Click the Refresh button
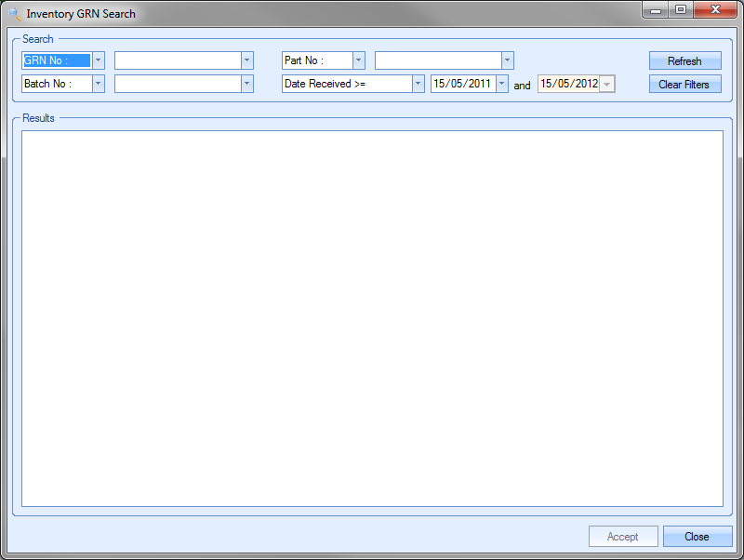The height and width of the screenshot is (560, 744). [x=684, y=61]
